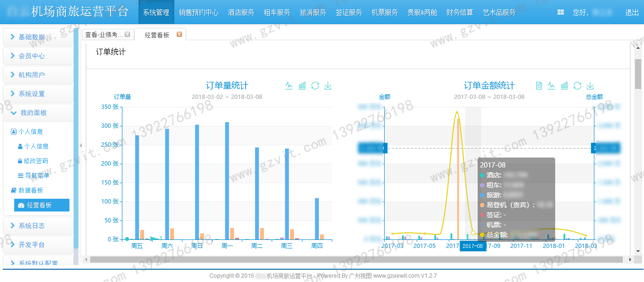
Task: Save the 订单金额统计 chart image
Action: 590,86
